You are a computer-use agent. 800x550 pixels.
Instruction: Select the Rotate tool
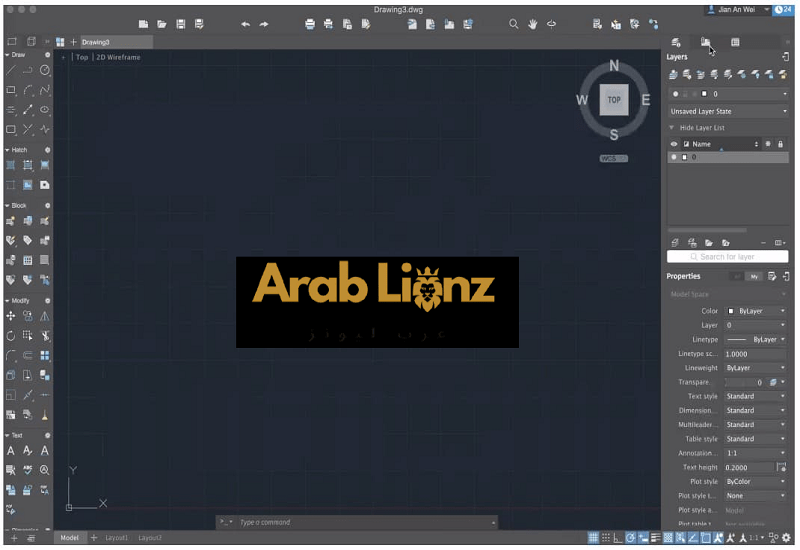(x=11, y=336)
